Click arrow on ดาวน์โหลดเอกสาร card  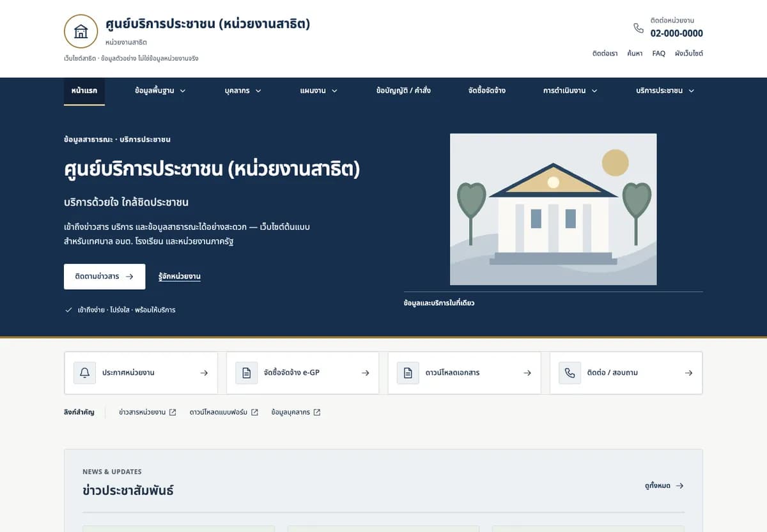point(527,373)
